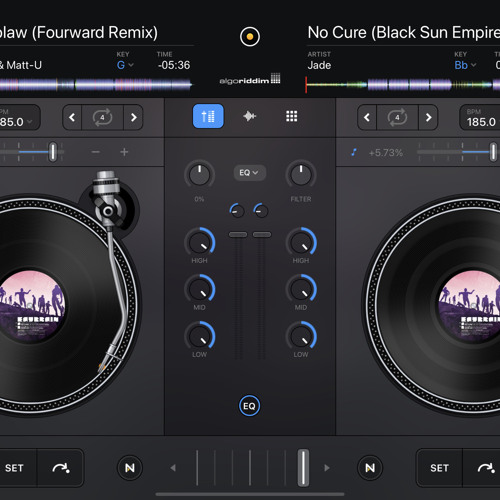The image size is (500, 500).
Task: Click the left gain knob above faders
Action: click(237, 211)
